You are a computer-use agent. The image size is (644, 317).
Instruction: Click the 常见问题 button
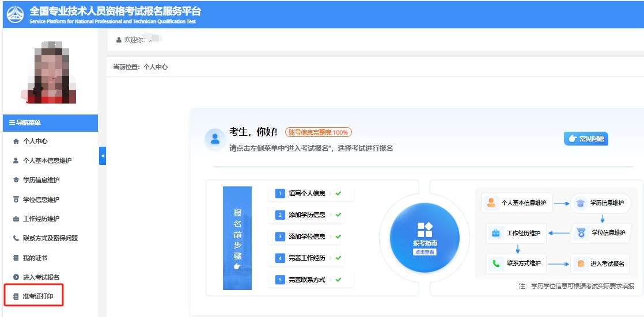[x=586, y=139]
